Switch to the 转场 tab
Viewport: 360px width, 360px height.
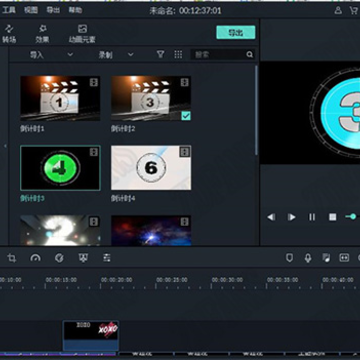point(9,34)
